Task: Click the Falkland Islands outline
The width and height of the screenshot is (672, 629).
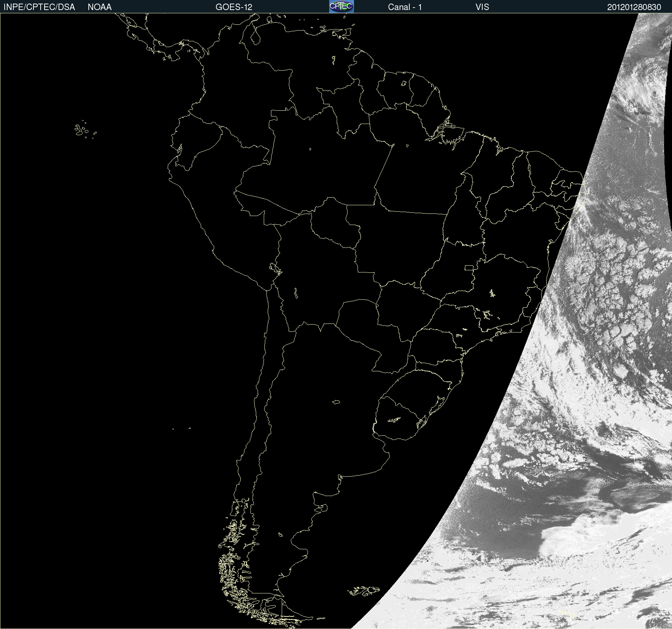Action: tap(364, 591)
